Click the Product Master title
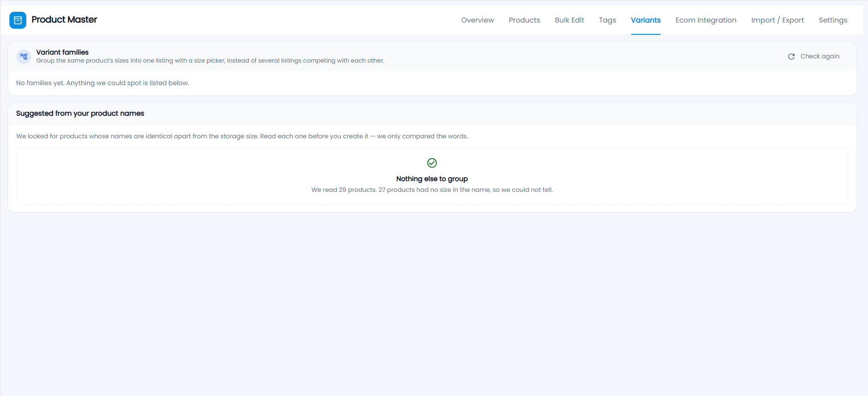Viewport: 868px width, 396px height. (64, 20)
